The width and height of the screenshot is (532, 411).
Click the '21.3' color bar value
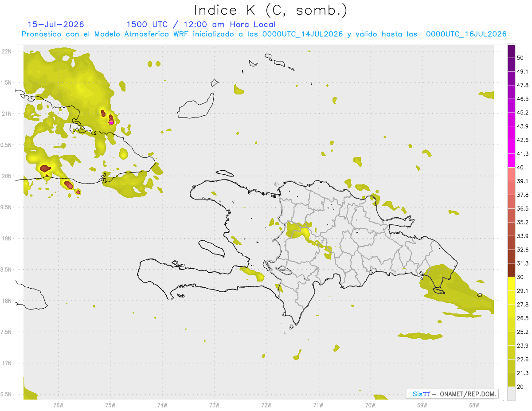click(x=523, y=373)
